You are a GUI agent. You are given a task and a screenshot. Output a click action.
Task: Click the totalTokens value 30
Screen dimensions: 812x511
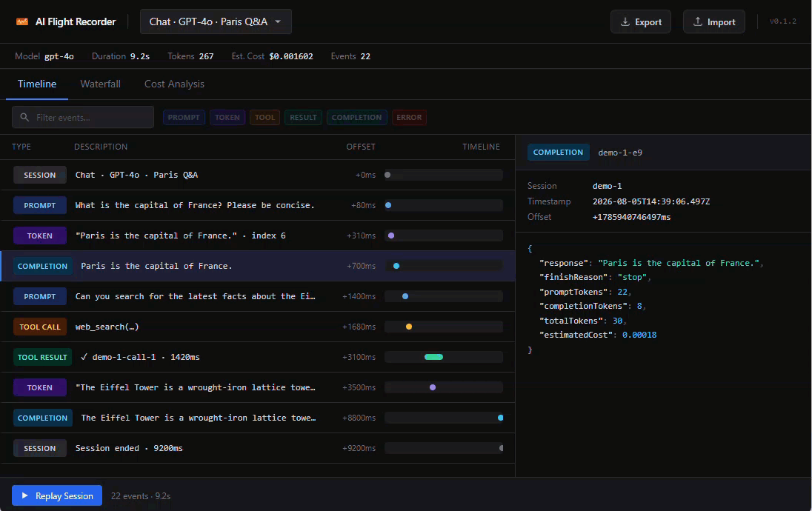coord(617,321)
